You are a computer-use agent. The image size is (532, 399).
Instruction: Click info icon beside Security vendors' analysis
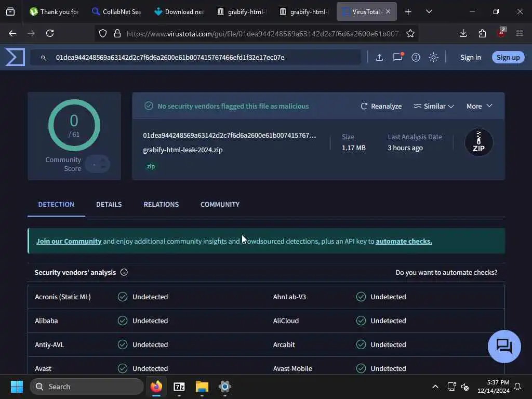pyautogui.click(x=124, y=272)
